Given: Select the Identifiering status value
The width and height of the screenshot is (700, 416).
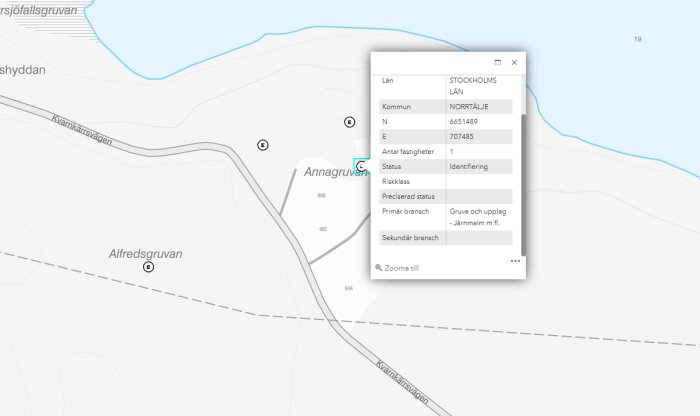Looking at the screenshot, I should [468, 166].
